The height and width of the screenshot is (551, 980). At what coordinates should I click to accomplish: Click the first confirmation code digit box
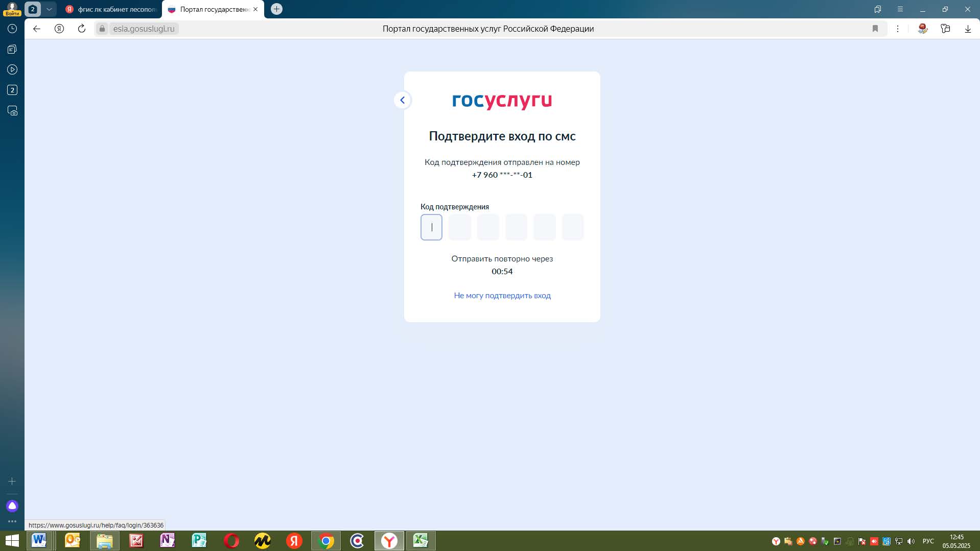tap(431, 227)
